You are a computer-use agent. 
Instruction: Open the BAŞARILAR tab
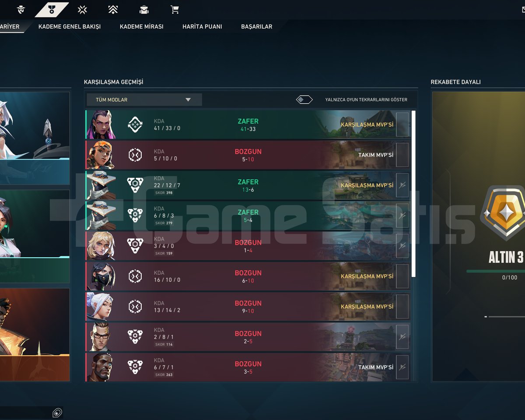coord(257,27)
